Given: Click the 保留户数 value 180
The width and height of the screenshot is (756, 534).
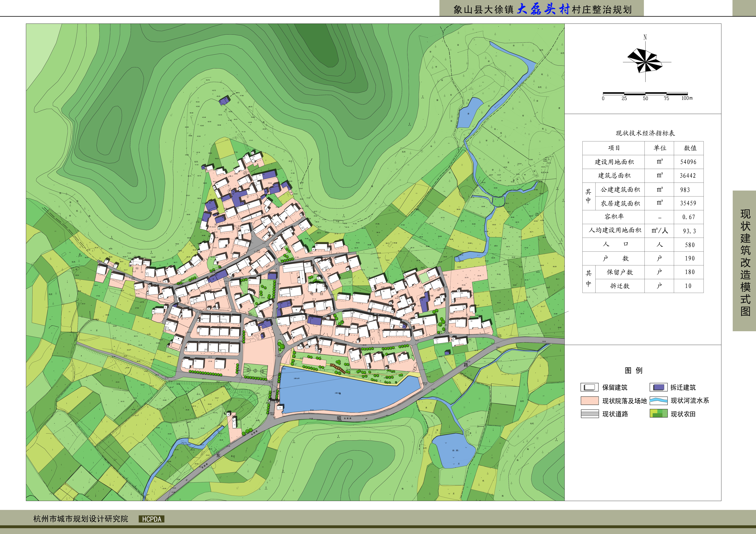Looking at the screenshot, I should [x=690, y=272].
